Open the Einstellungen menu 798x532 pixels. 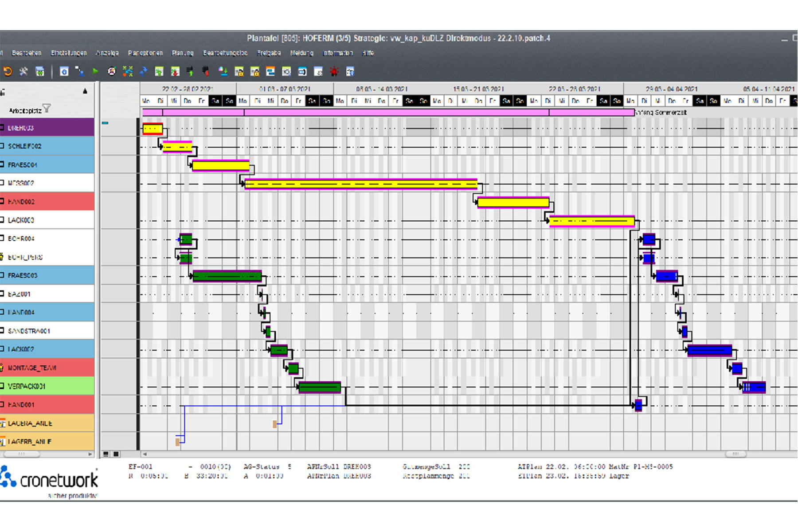point(69,53)
